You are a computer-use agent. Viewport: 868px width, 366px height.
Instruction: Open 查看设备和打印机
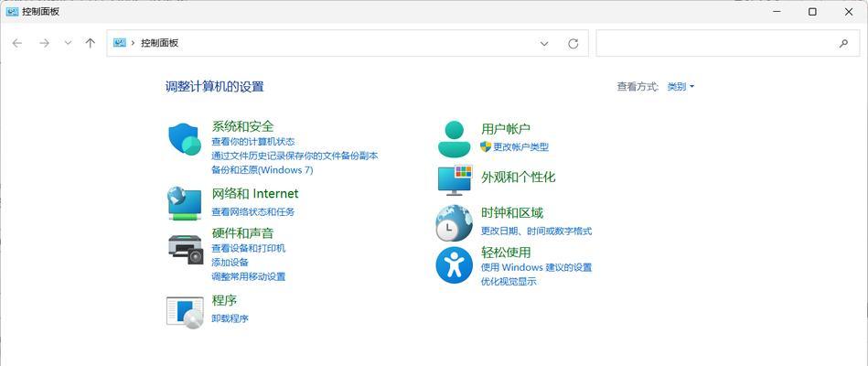point(249,248)
